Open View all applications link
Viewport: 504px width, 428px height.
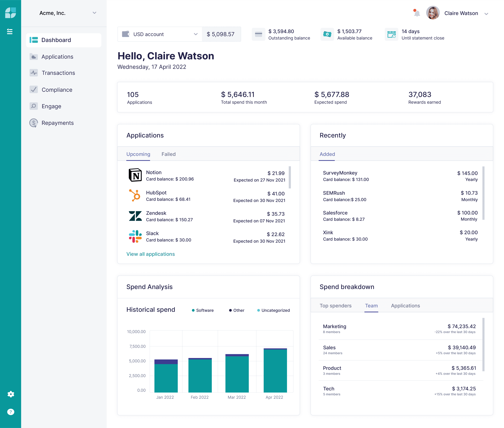(x=150, y=254)
